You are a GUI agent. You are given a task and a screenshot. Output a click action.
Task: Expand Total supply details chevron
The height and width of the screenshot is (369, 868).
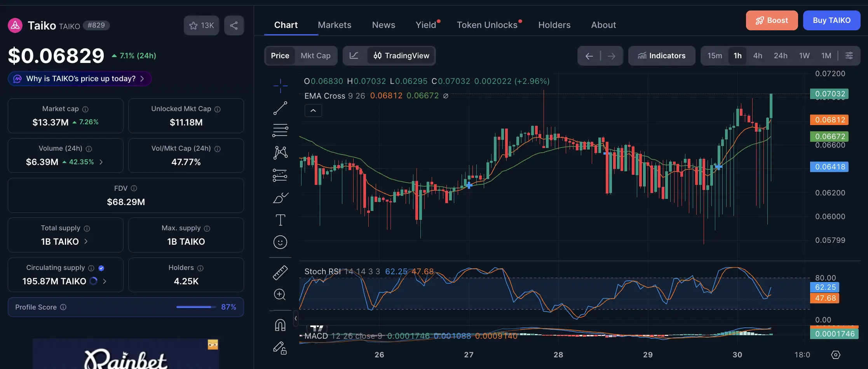pos(86,241)
